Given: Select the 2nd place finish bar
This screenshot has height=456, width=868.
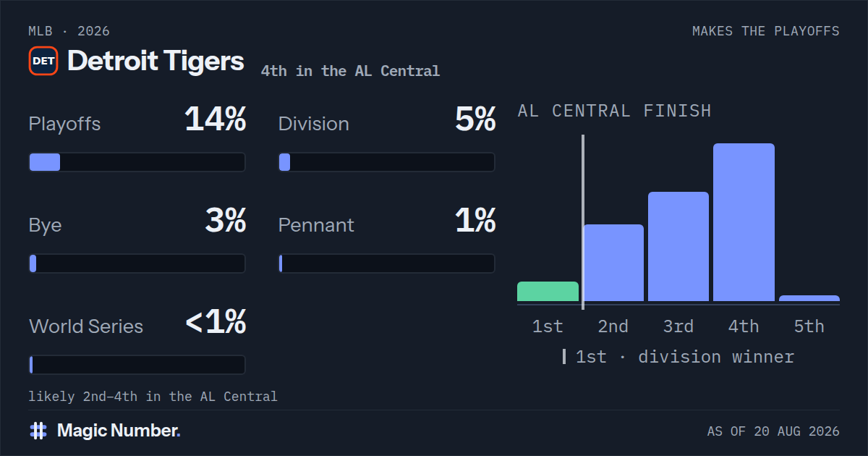Looking at the screenshot, I should pos(613,263).
